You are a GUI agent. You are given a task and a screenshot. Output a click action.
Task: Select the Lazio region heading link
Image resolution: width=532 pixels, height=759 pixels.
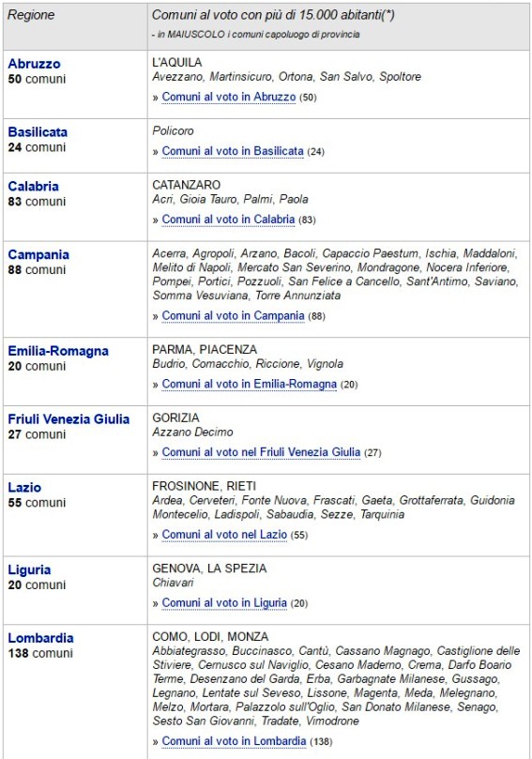tap(24, 488)
